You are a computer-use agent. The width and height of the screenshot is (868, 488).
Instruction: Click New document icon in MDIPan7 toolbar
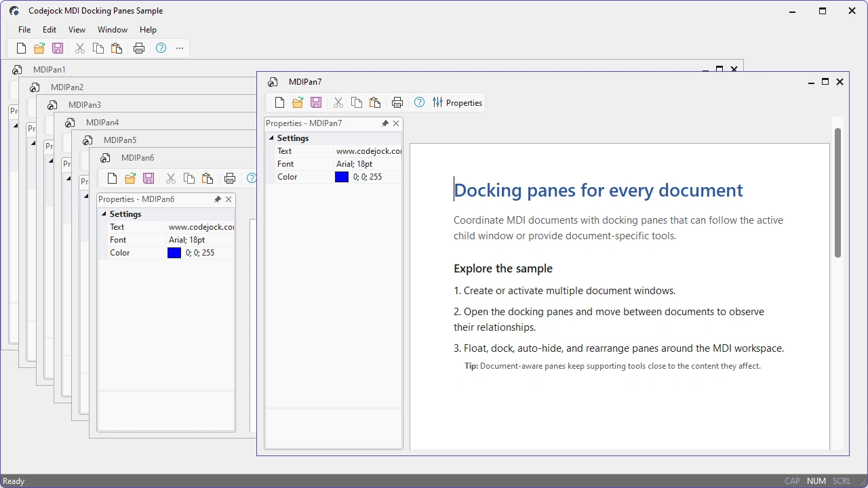pyautogui.click(x=279, y=102)
